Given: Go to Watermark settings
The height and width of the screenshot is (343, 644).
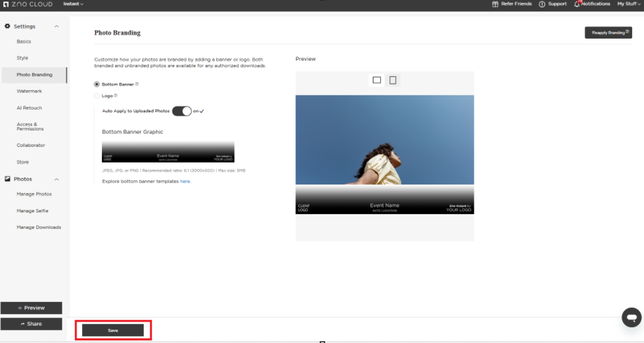Looking at the screenshot, I should (x=29, y=91).
